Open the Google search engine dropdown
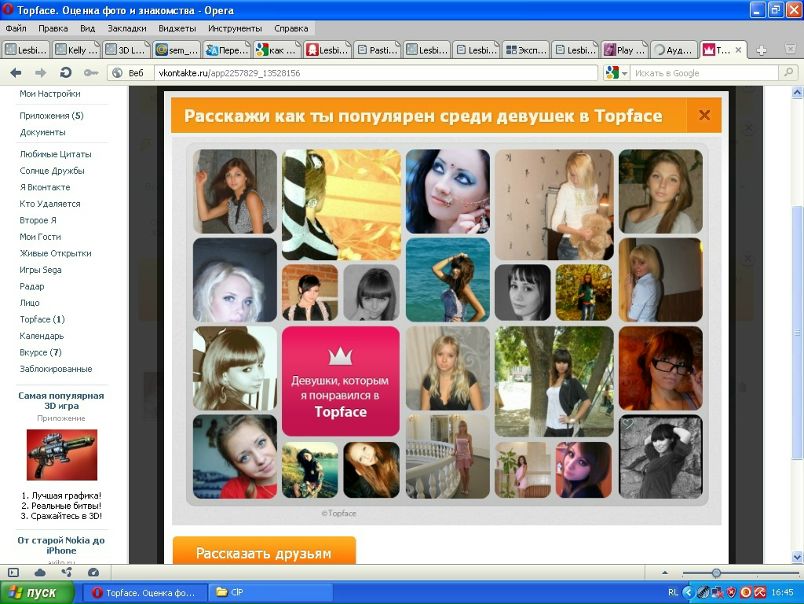The height and width of the screenshot is (604, 804). coord(617,73)
